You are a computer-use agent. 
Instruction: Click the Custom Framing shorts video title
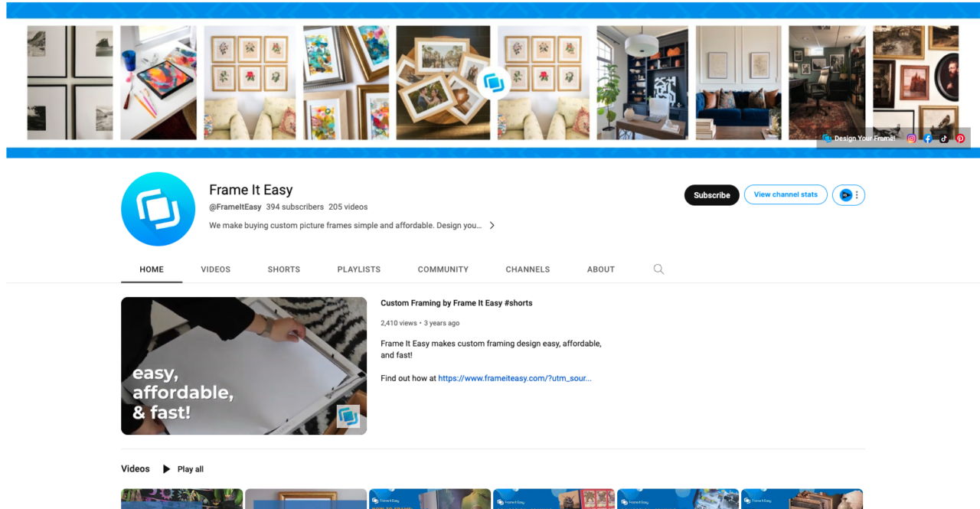456,302
